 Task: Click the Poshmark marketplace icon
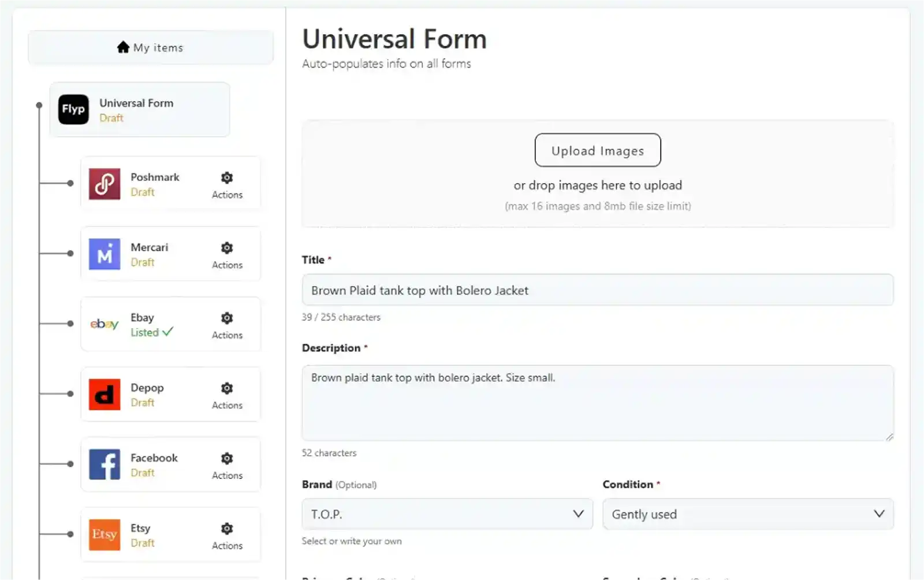(104, 184)
